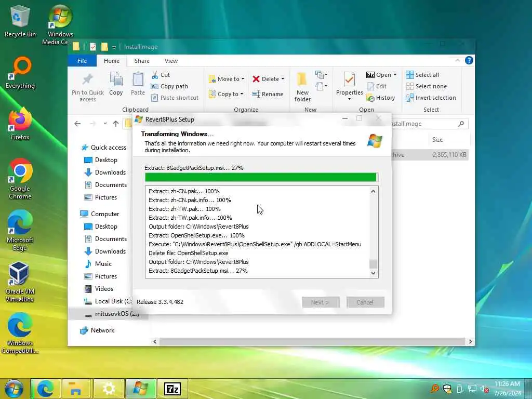Launch the Everything search shortcut

(x=20, y=73)
